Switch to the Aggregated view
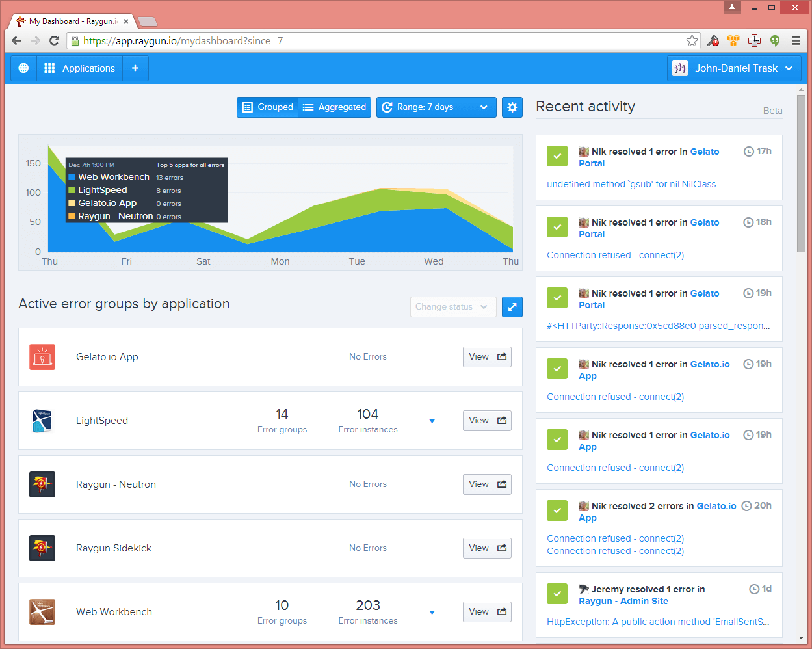The height and width of the screenshot is (649, 812). (x=335, y=107)
